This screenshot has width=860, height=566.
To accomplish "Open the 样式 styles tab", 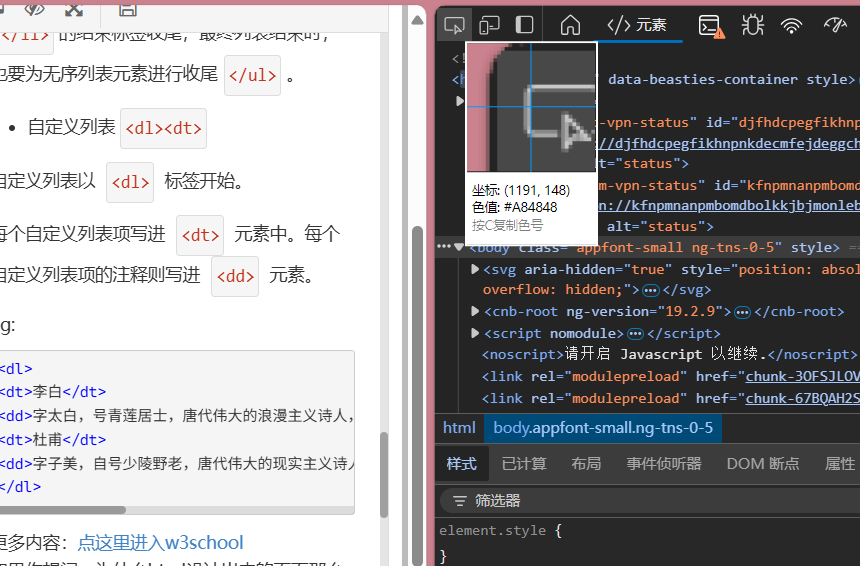I will [x=461, y=464].
